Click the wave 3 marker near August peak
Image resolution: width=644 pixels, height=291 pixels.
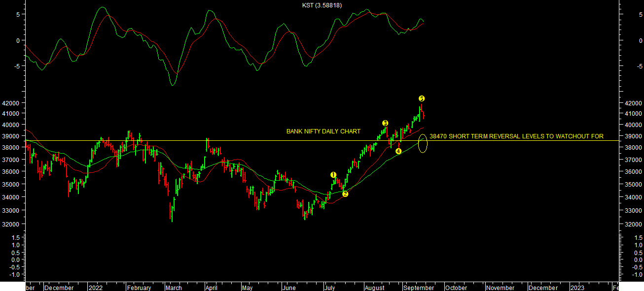tap(385, 123)
